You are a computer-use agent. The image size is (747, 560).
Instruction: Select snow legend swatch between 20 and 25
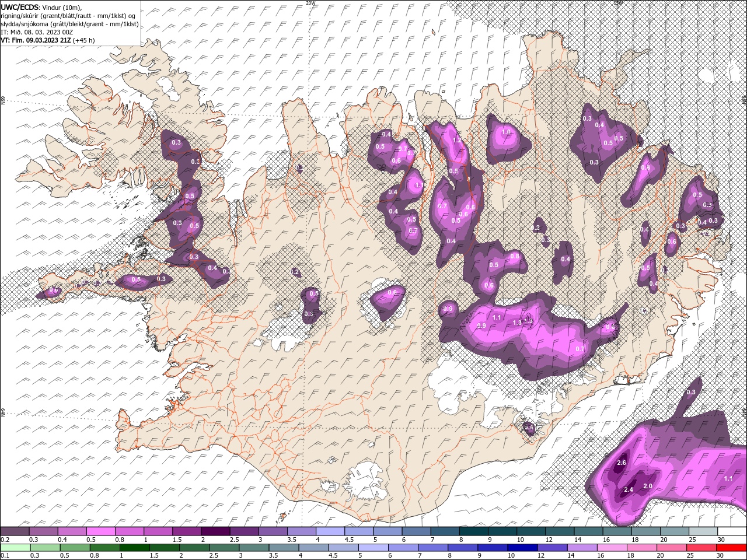pyautogui.click(x=674, y=531)
